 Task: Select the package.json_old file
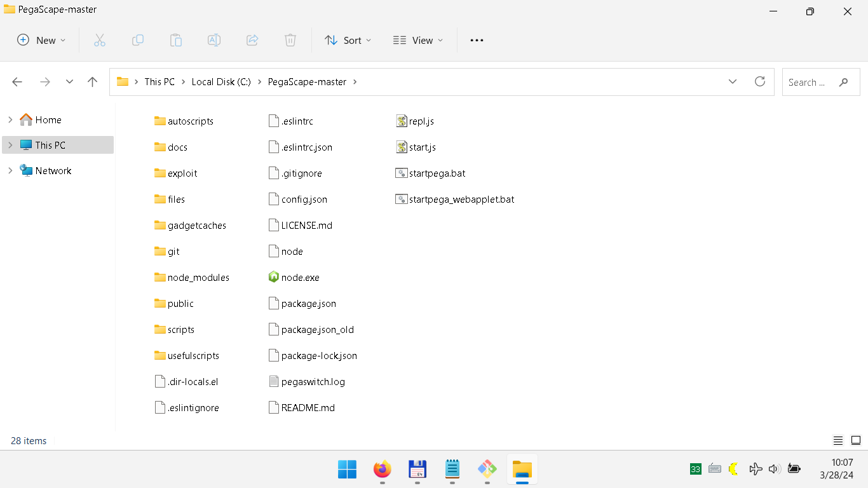pyautogui.click(x=311, y=329)
